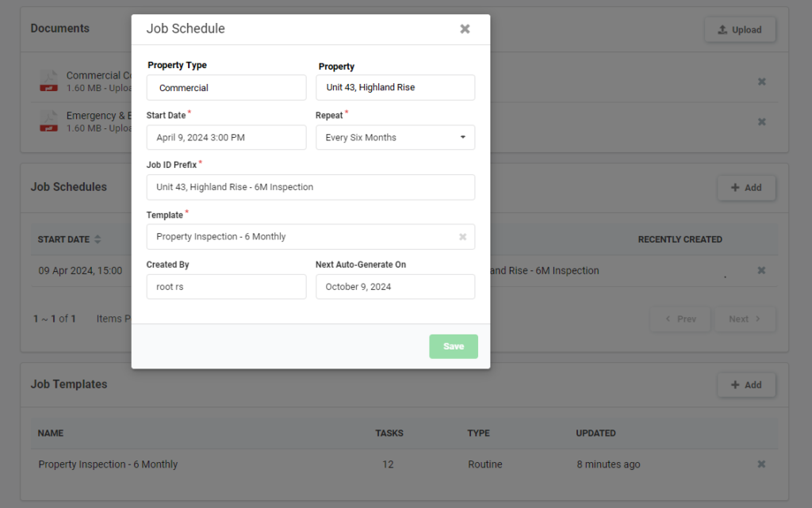Click the Property field
This screenshot has height=508, width=812.
click(395, 87)
